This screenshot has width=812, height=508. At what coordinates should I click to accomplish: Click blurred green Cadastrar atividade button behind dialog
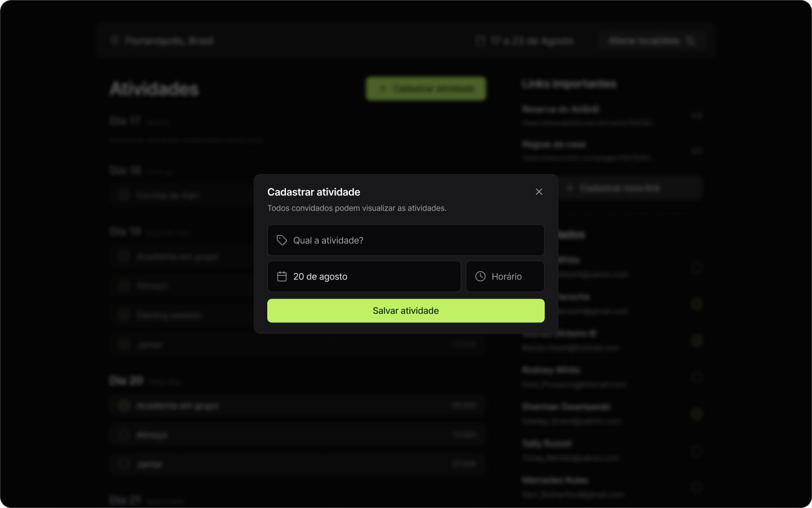click(426, 89)
